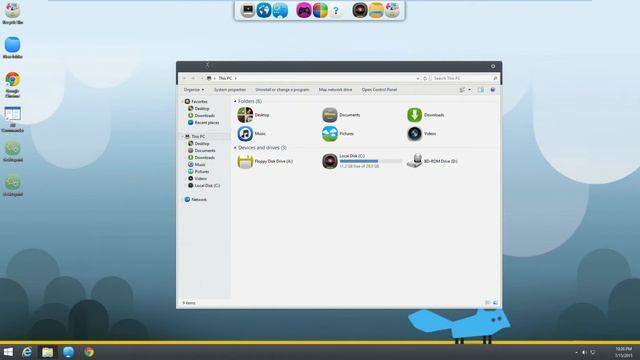Click the pink game controller dock icon

304,10
